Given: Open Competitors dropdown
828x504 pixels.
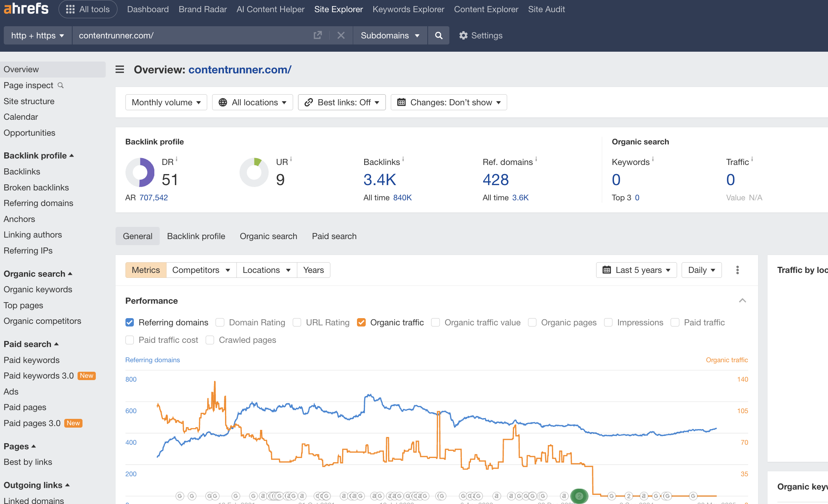Looking at the screenshot, I should tap(201, 270).
